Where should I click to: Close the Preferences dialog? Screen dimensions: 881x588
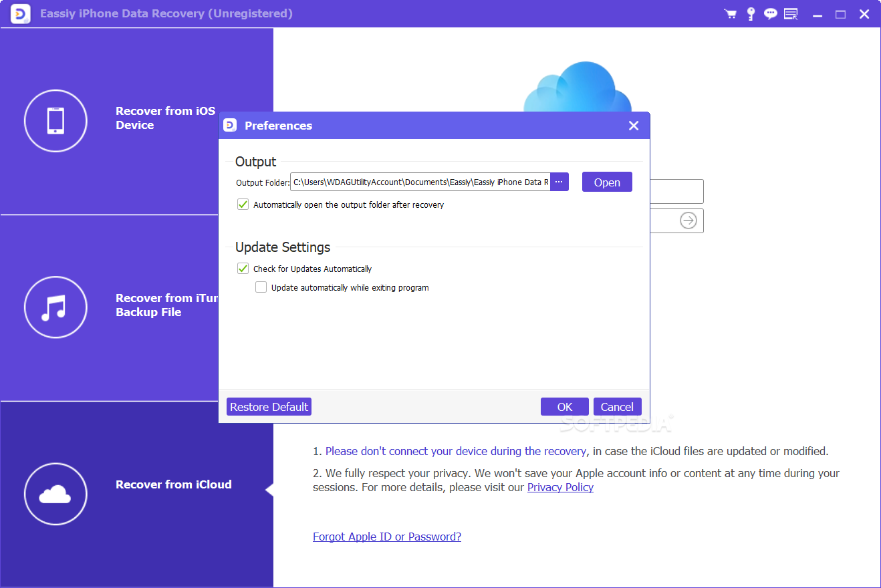tap(634, 126)
